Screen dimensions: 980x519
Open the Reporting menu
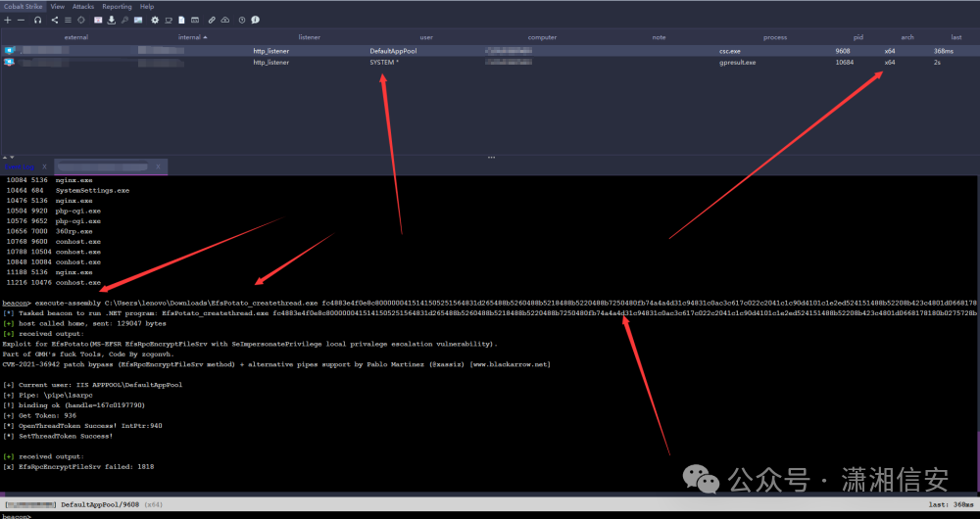pos(117,6)
